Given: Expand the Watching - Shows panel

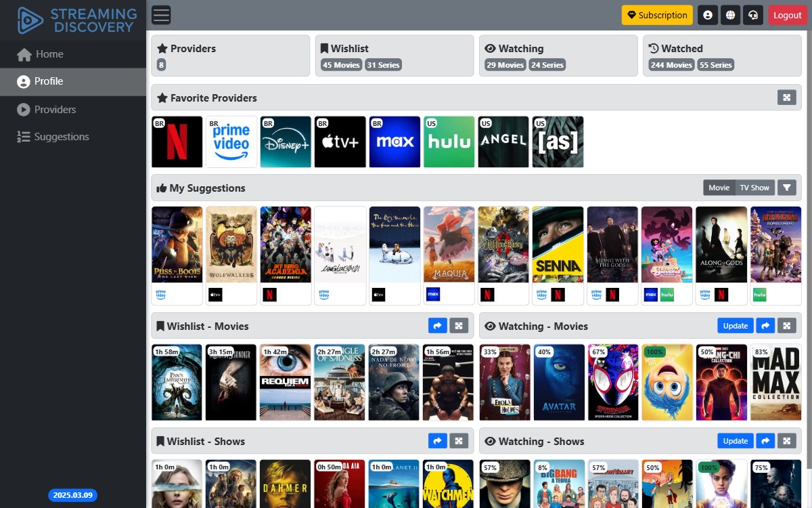Looking at the screenshot, I should click(787, 441).
